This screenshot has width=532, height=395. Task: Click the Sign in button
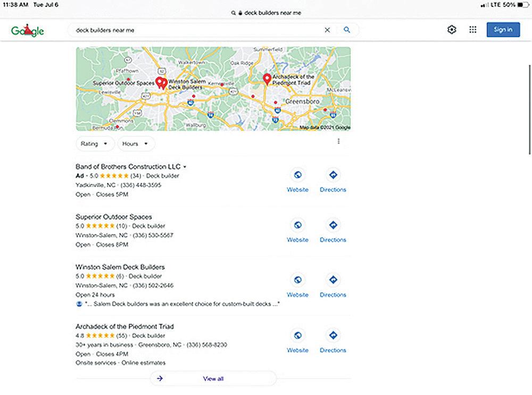503,29
